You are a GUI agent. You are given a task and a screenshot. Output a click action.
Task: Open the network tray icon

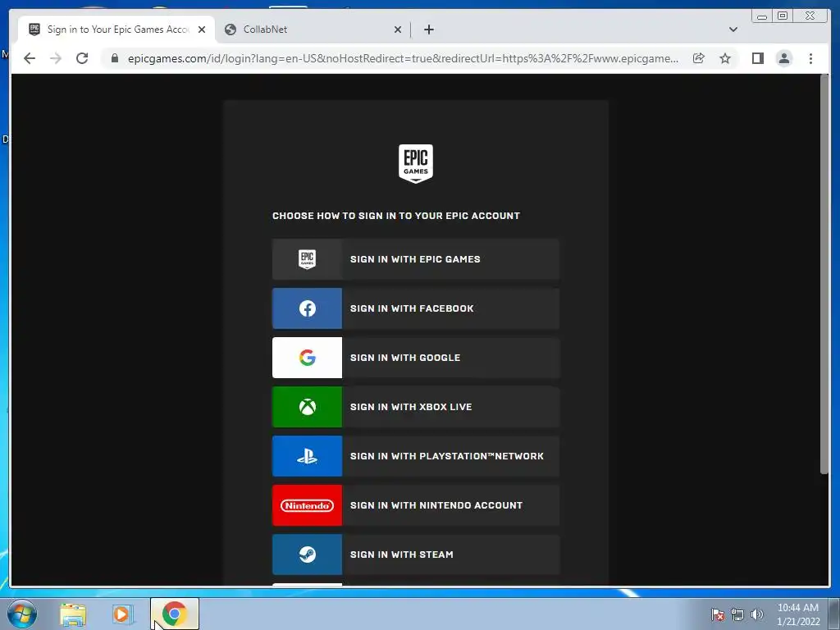[737, 614]
